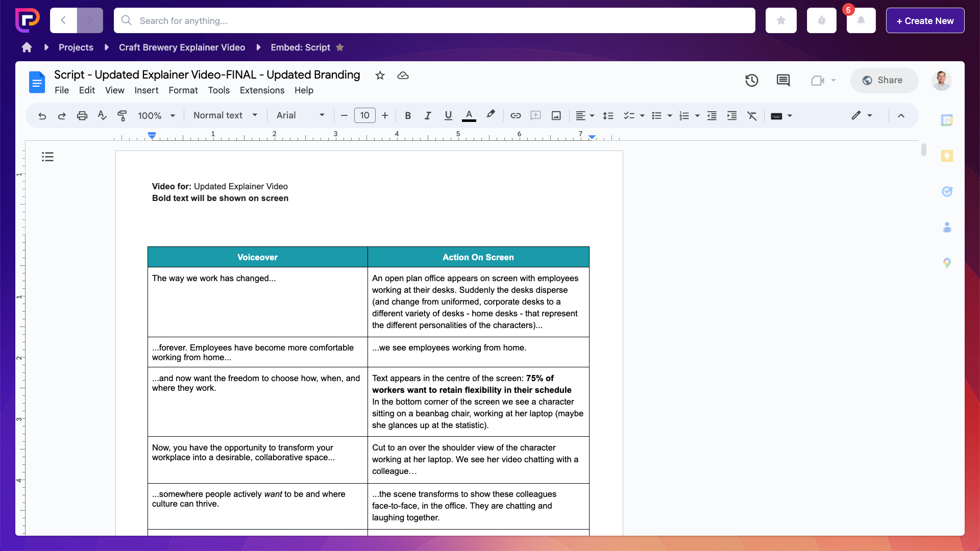The height and width of the screenshot is (551, 980).
Task: Print the script document
Action: point(82,116)
